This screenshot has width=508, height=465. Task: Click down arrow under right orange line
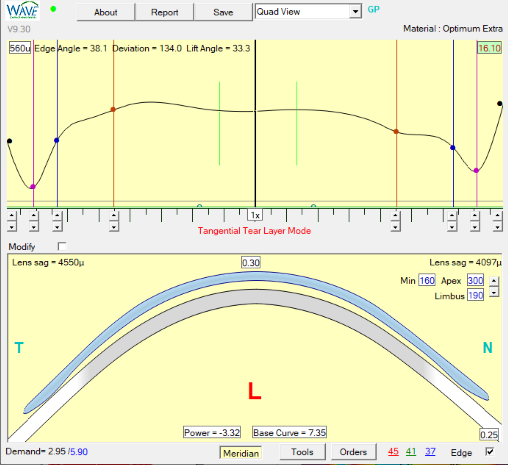tap(395, 227)
